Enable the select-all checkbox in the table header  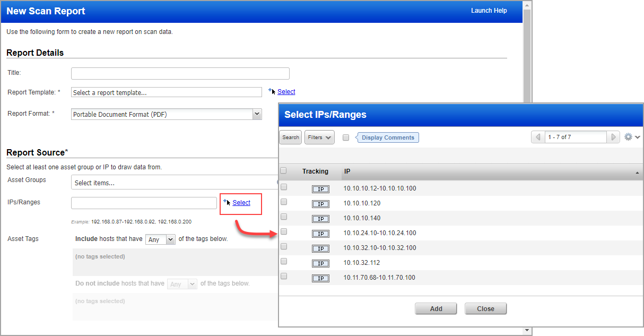point(283,170)
